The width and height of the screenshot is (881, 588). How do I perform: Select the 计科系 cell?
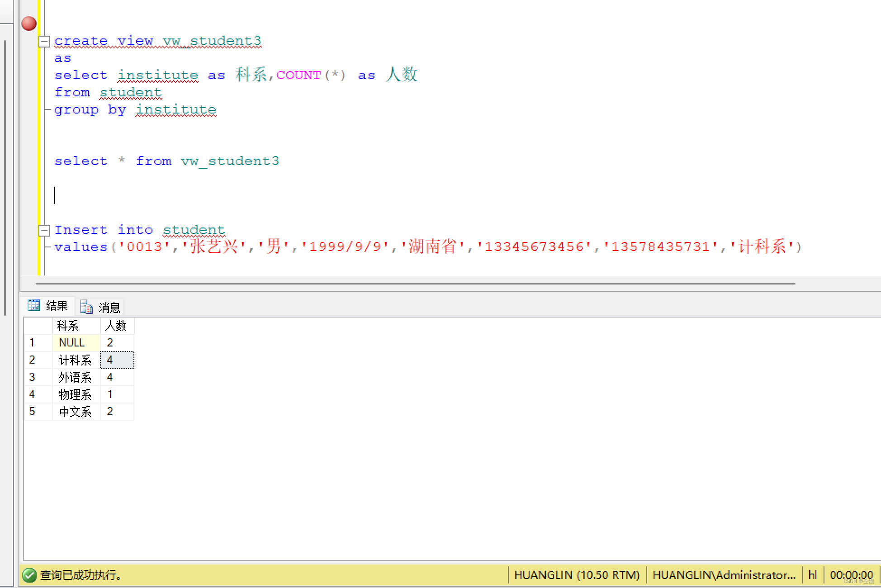coord(76,360)
